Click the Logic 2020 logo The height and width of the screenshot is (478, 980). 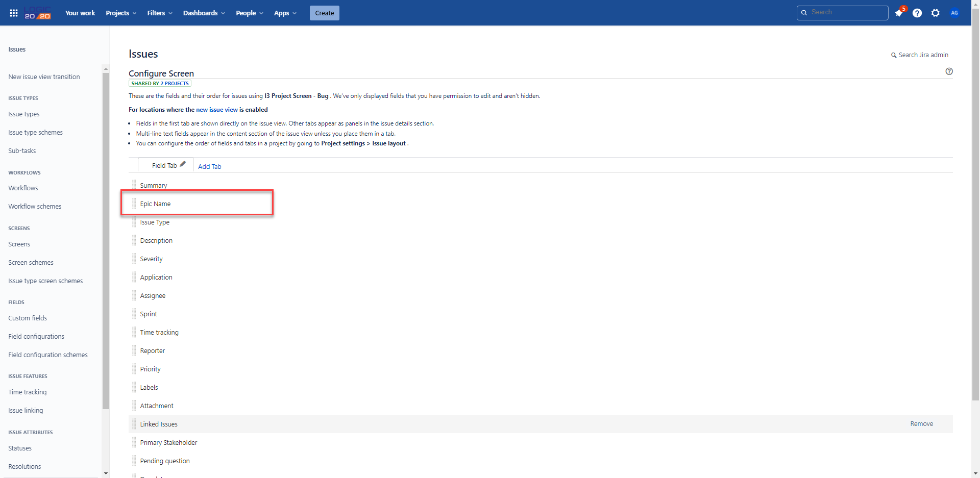(x=38, y=13)
